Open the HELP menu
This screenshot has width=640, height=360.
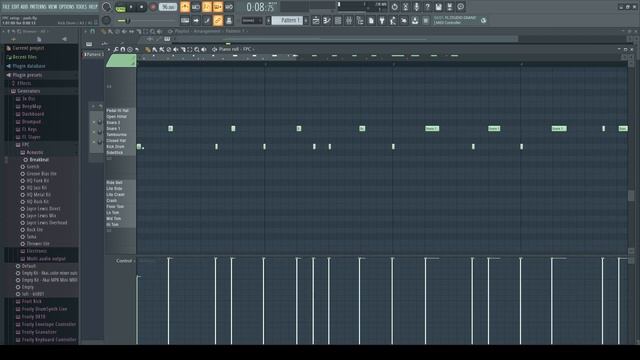pos(93,7)
